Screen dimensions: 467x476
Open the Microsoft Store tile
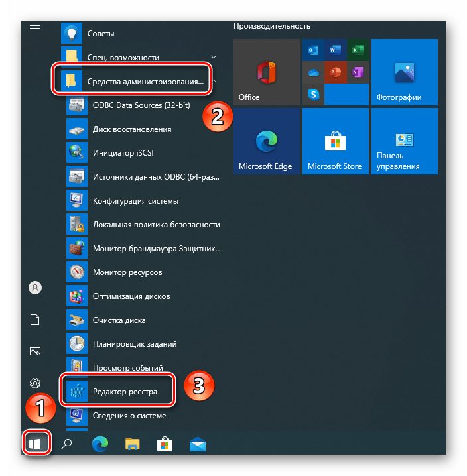tap(336, 141)
